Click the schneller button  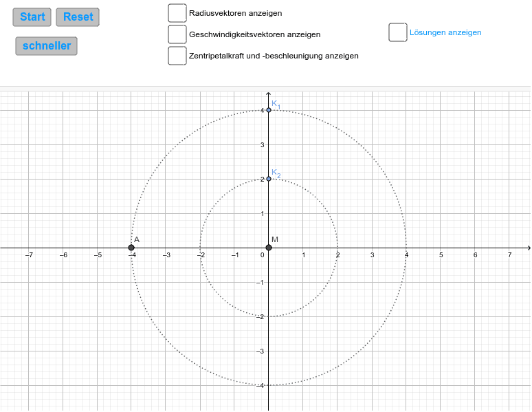pos(47,46)
